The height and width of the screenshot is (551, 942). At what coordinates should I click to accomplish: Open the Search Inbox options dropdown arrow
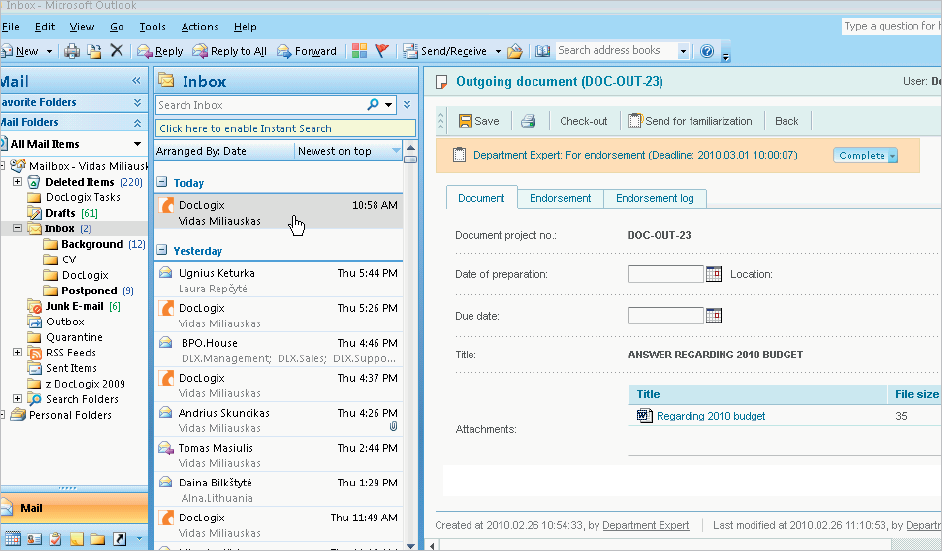[389, 105]
